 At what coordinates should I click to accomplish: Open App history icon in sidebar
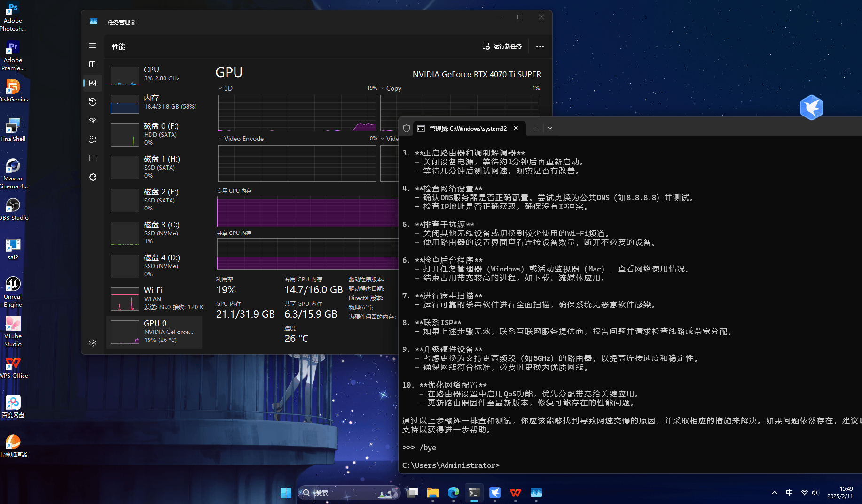point(93,102)
